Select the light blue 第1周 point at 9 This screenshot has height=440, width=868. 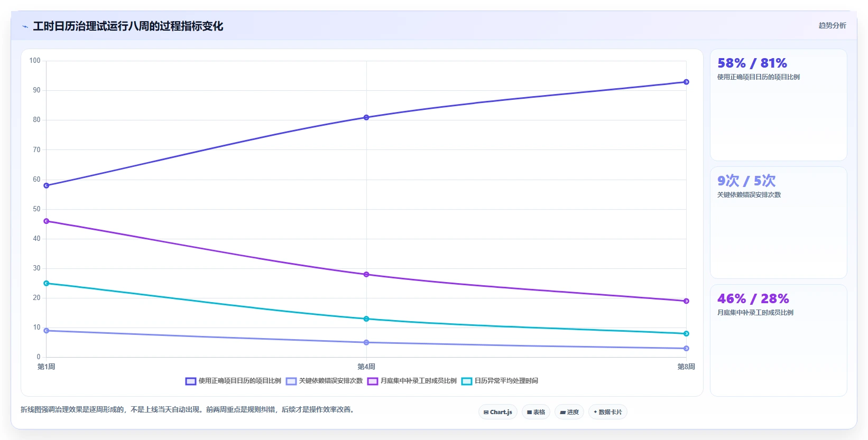click(47, 331)
